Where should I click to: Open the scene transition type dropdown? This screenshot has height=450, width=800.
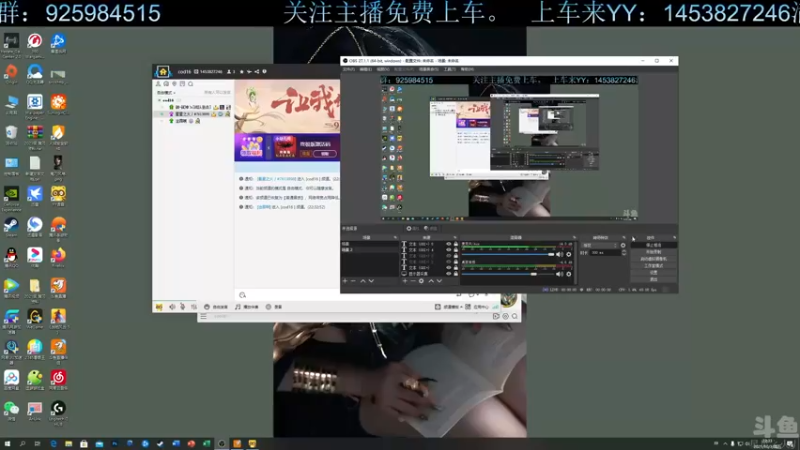600,245
